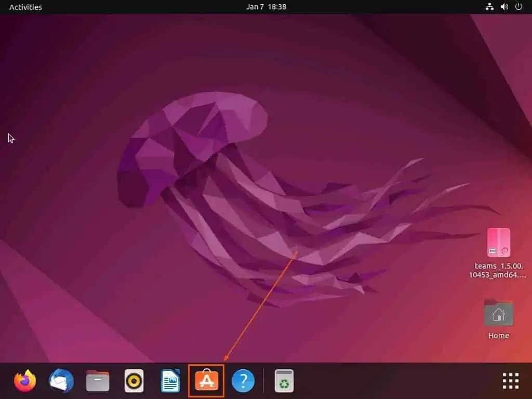Open the highlighted Ubuntu Software icon
Viewport: 532px width, 399px height.
point(206,381)
